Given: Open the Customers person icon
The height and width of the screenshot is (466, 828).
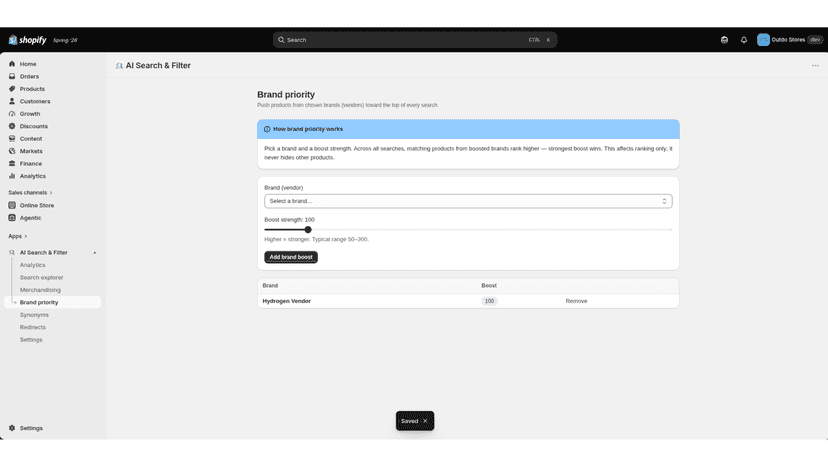Looking at the screenshot, I should point(12,101).
